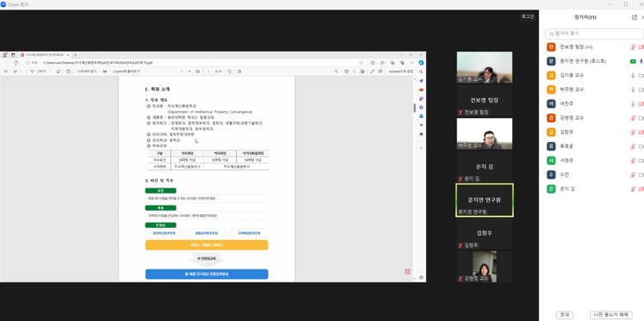Viewport: 644px width, 321px height.
Task: Select the PDF tab in browser
Action: [45, 54]
